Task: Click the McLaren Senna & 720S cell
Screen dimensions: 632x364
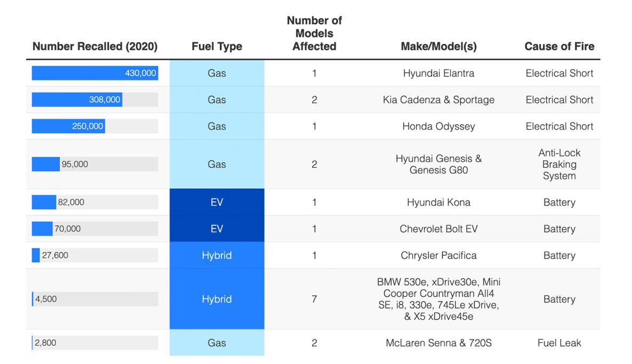Action: (438, 343)
